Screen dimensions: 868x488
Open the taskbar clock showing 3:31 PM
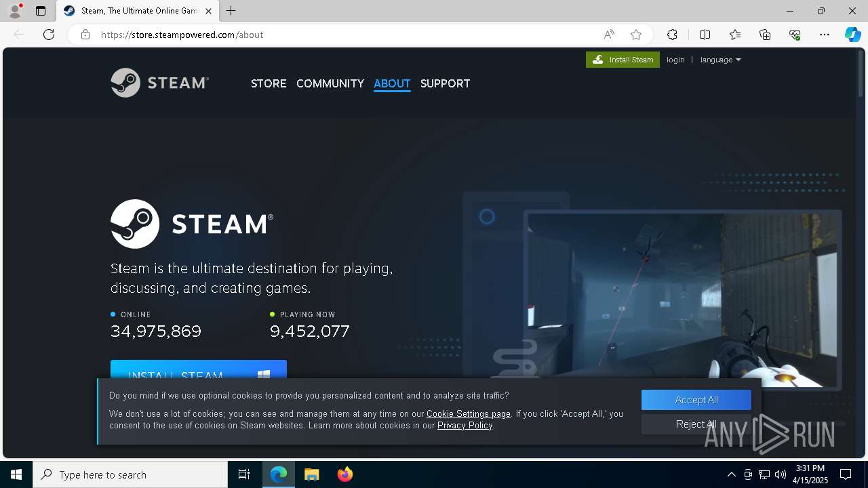point(811,474)
